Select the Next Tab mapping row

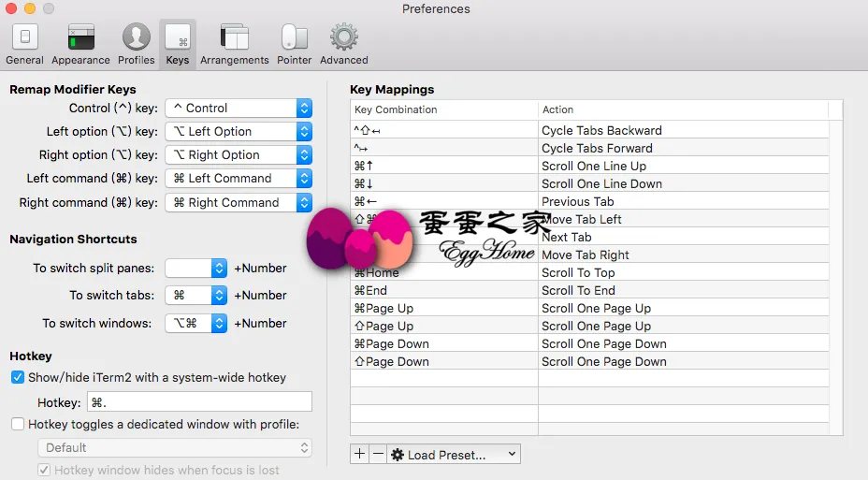point(589,237)
